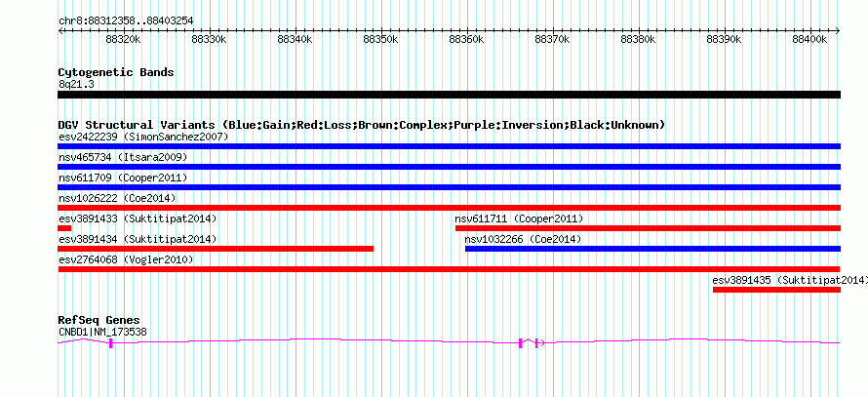Open the nsv1032266 (Coe2014) variant label

tap(523, 239)
